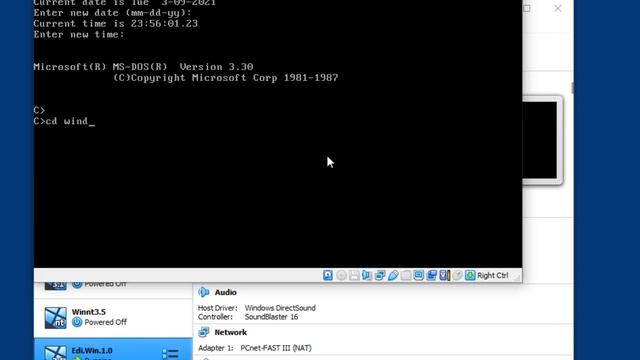Click 'SoundBlaster 16' controller value
The image size is (640, 360).
coord(271,317)
